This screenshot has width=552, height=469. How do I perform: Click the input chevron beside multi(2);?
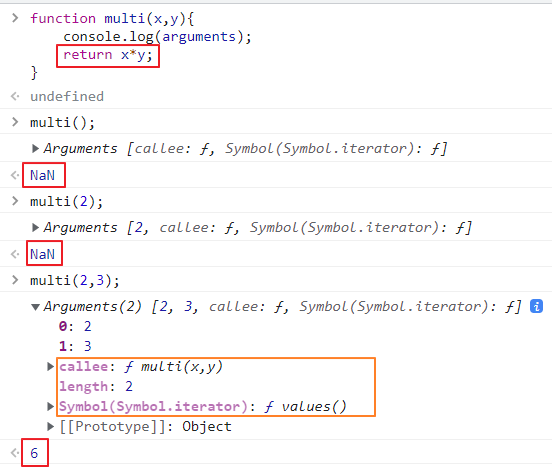[x=15, y=201]
